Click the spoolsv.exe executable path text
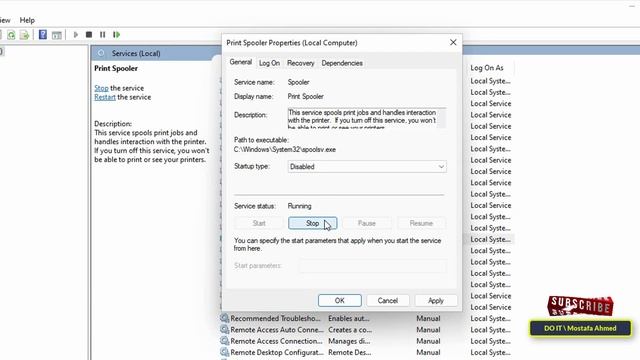The image size is (640, 360). coord(285,149)
